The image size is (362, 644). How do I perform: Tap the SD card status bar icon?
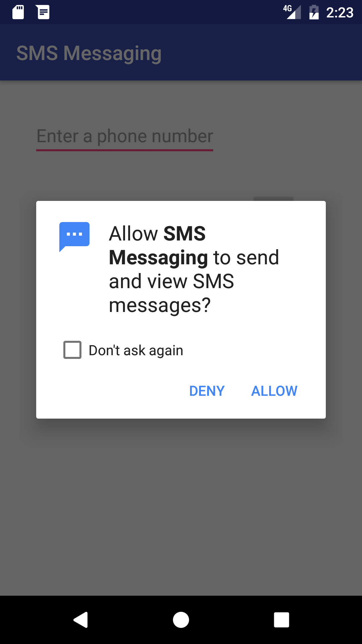pyautogui.click(x=18, y=12)
